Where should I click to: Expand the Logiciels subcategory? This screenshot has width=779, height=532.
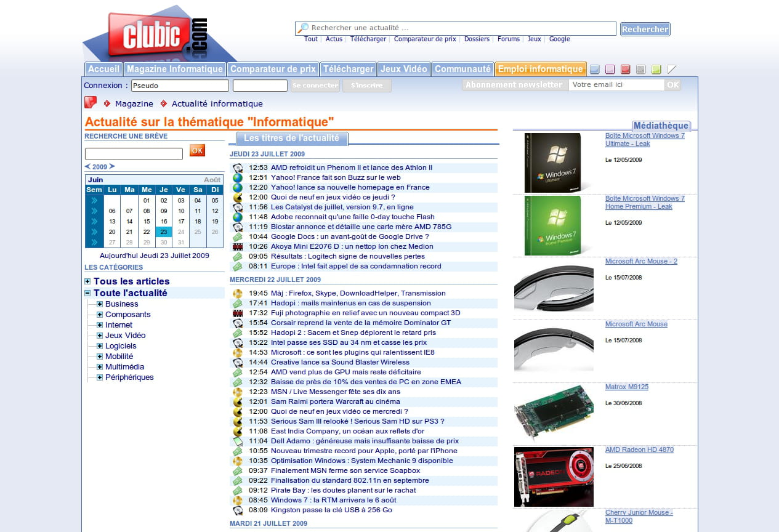coord(100,346)
